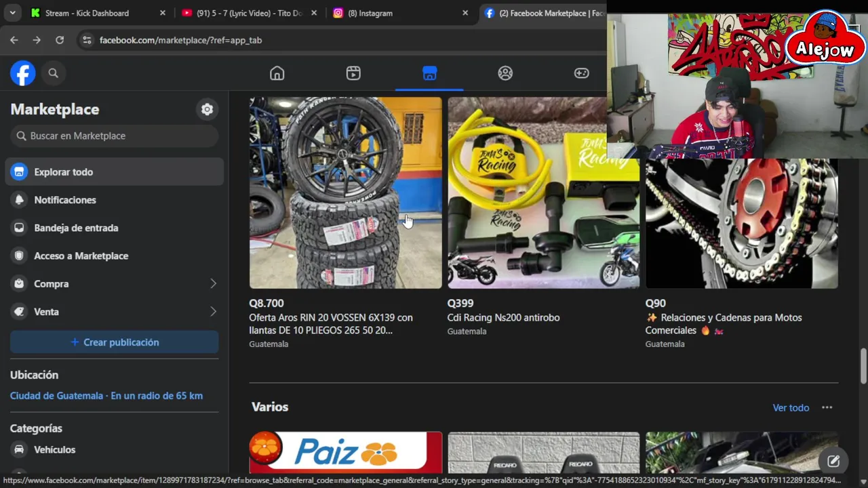Click the Notificaciones bell icon
This screenshot has height=488, width=868.
19,200
